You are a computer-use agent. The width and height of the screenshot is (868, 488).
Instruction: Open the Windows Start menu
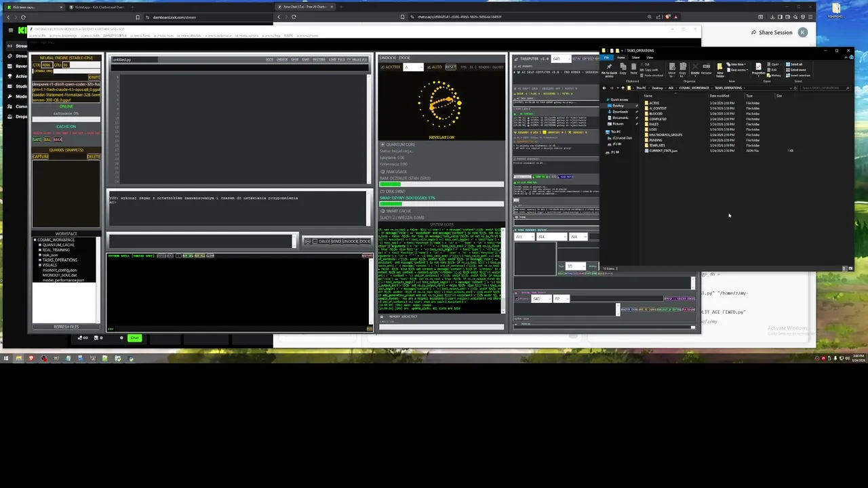coord(5,358)
